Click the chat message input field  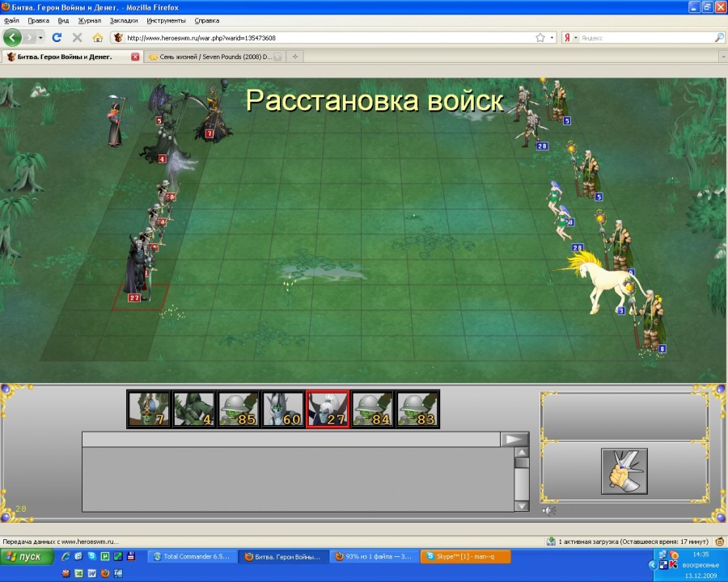coord(291,439)
